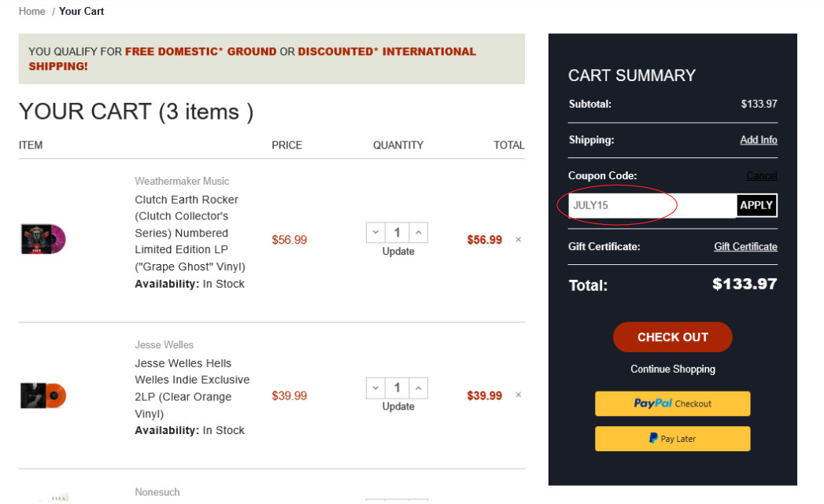Pay with PayPal Checkout button

673,403
